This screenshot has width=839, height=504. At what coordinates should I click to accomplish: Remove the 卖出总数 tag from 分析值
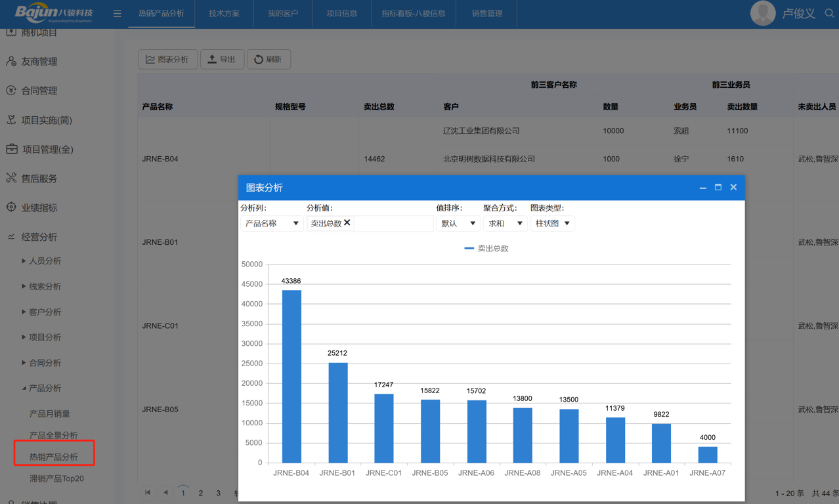click(x=347, y=223)
